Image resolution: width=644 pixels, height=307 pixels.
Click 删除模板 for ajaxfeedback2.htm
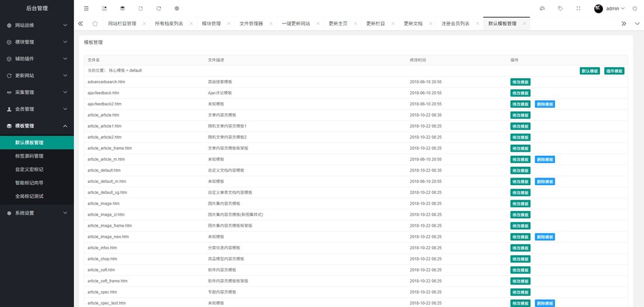pyautogui.click(x=544, y=104)
